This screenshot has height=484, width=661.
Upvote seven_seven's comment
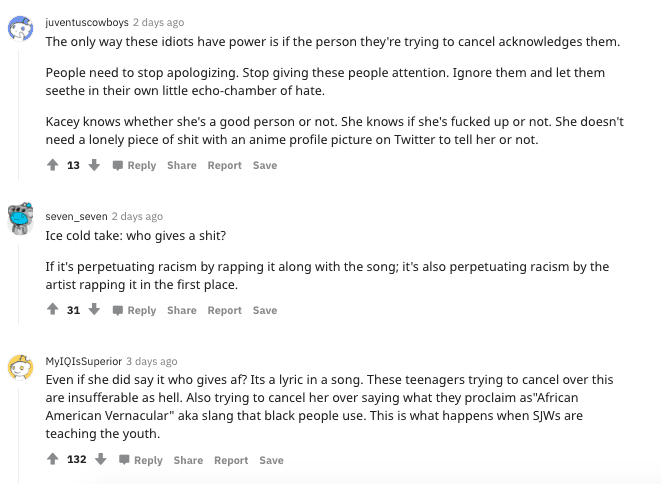(x=52, y=310)
